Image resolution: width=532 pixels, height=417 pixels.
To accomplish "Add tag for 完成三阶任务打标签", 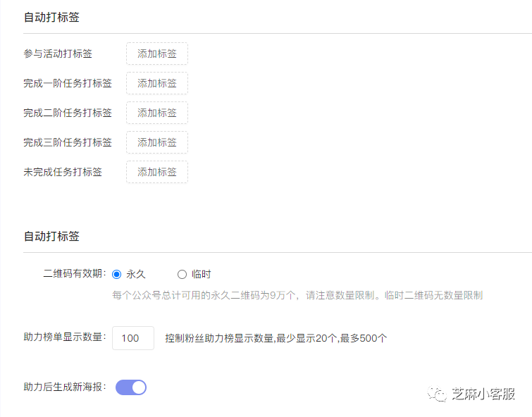I will pyautogui.click(x=157, y=142).
